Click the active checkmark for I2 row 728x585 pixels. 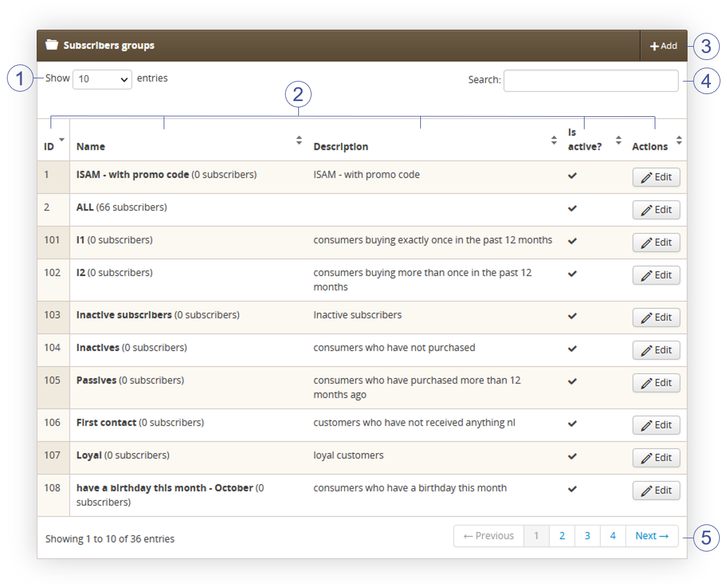[x=573, y=274]
